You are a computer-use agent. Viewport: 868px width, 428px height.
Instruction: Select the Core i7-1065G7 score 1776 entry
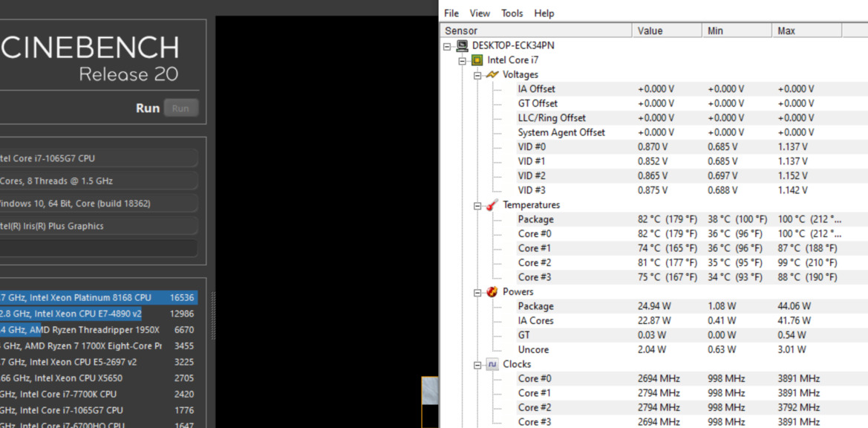coord(99,410)
